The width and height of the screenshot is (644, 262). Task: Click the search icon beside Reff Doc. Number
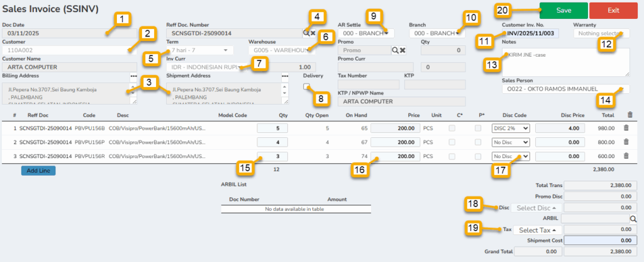(x=306, y=33)
